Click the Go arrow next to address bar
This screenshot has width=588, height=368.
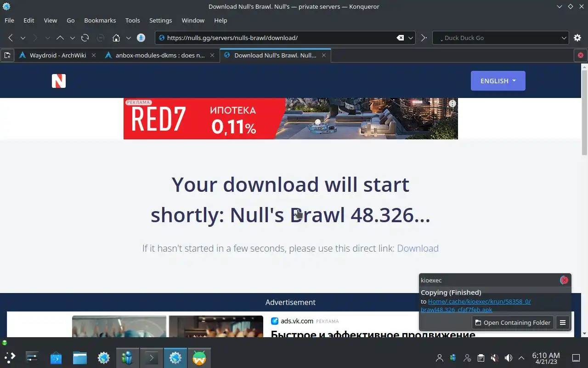[424, 38]
